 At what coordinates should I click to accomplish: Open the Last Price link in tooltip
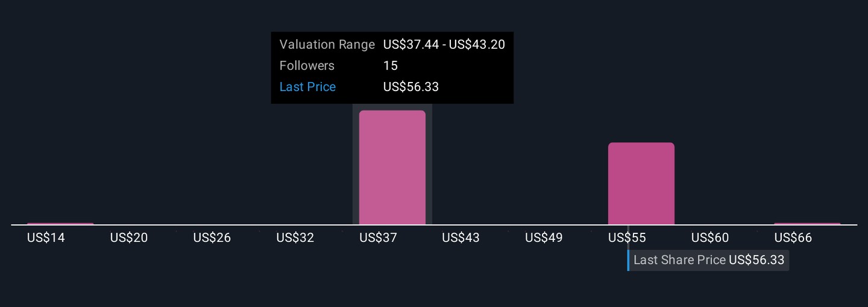[x=307, y=87]
